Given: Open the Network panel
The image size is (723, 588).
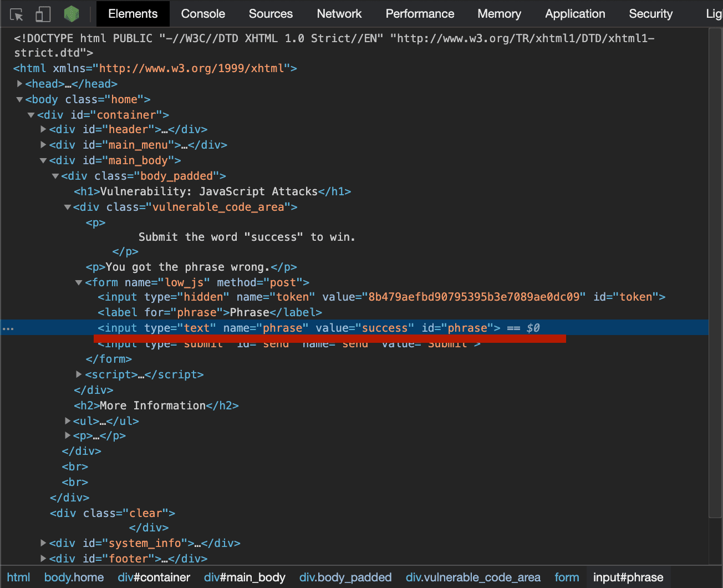Looking at the screenshot, I should 339,13.
